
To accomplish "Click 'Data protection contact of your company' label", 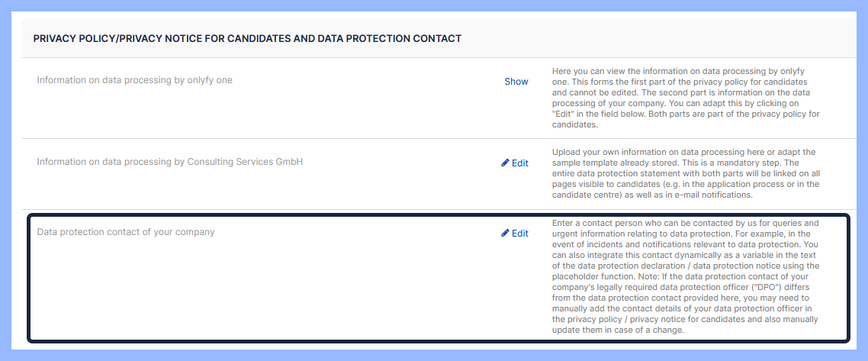I will click(x=126, y=232).
